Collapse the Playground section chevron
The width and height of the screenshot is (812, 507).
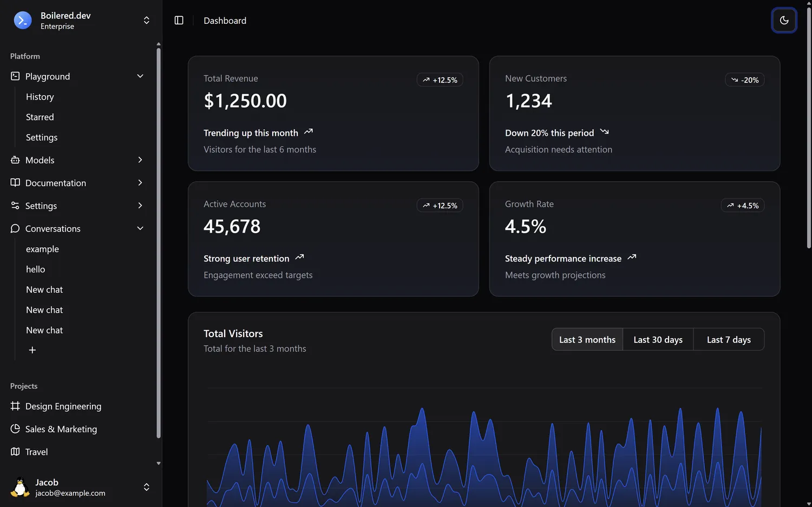click(x=140, y=76)
